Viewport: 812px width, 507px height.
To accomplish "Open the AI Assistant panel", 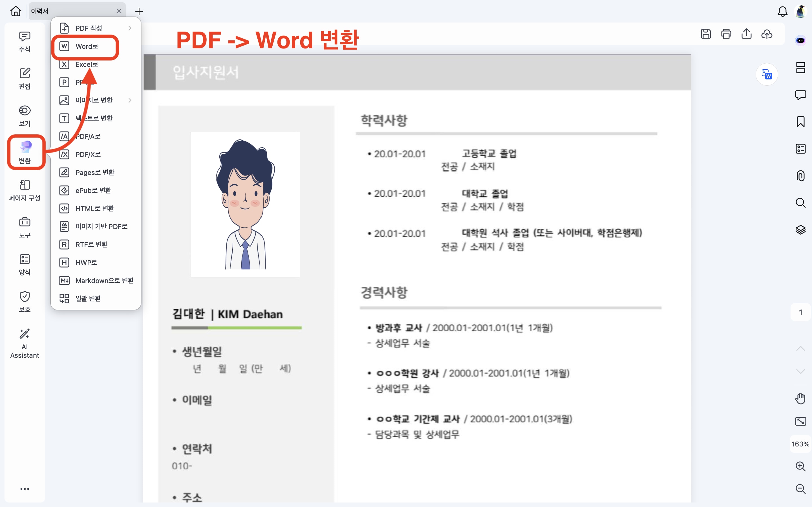I will point(25,343).
